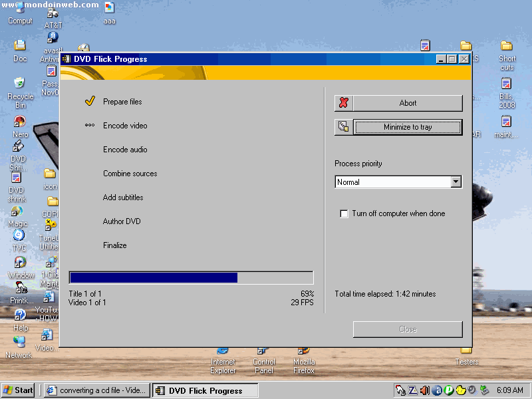This screenshot has height=399, width=532.
Task: Click the Minimize to tray button
Action: pyautogui.click(x=408, y=127)
